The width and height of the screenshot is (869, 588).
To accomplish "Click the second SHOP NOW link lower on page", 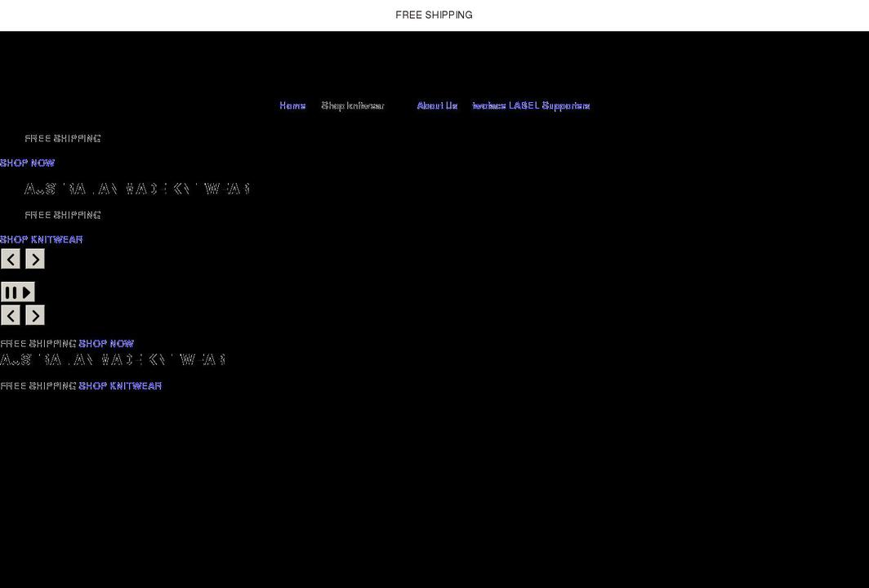I will [x=105, y=343].
